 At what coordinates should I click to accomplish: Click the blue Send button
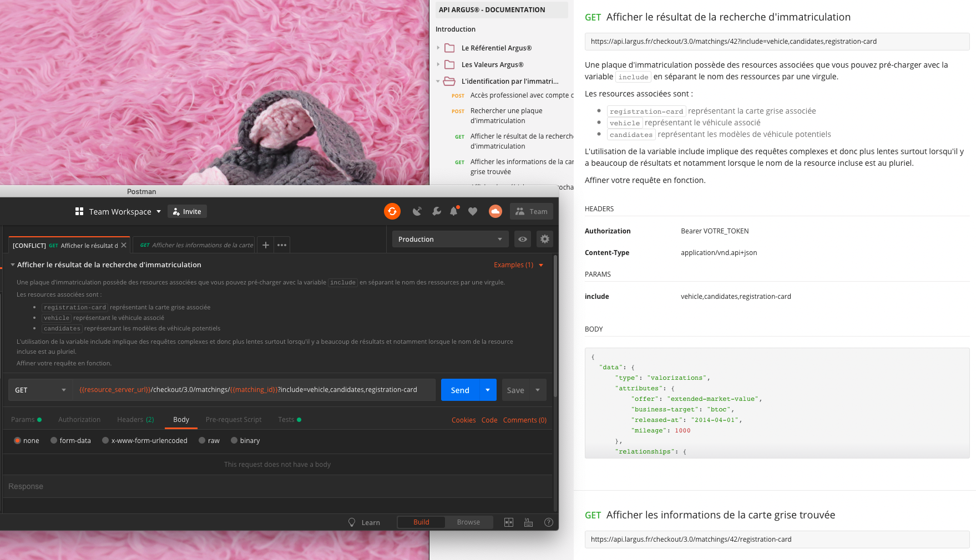(460, 390)
